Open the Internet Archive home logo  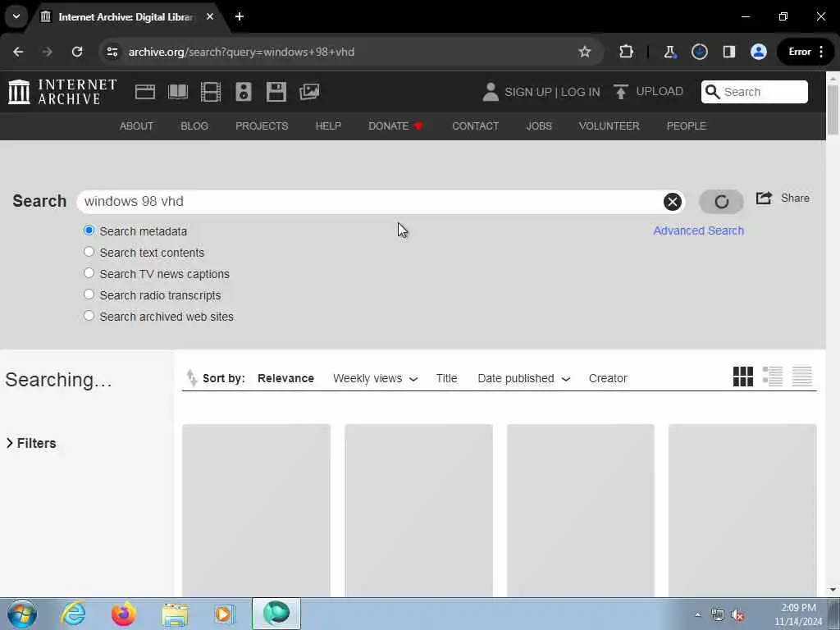[62, 92]
